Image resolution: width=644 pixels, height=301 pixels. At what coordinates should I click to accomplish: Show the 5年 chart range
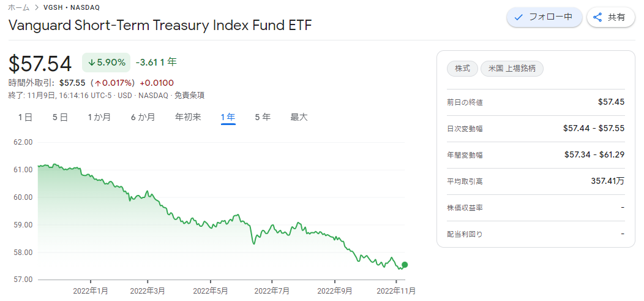click(263, 117)
